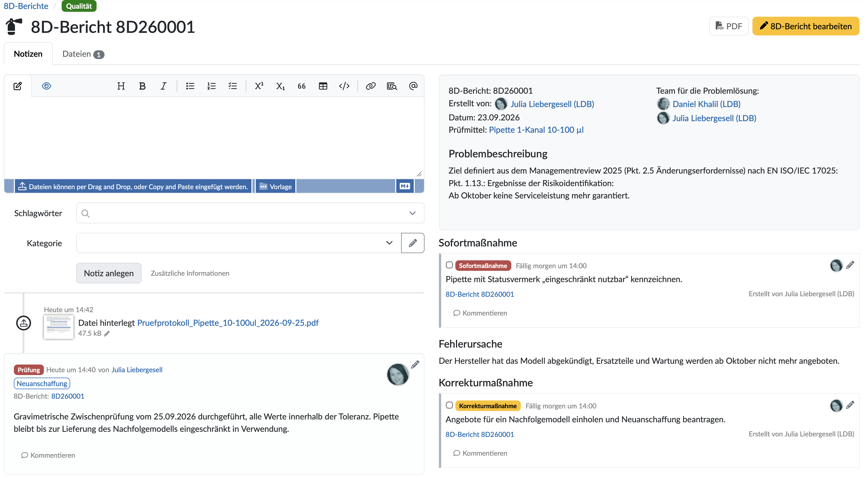Click the heading format icon
The width and height of the screenshot is (868, 478).
[121, 86]
